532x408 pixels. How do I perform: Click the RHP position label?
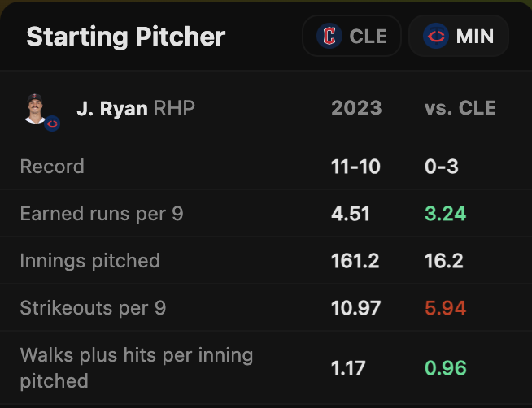pyautogui.click(x=174, y=108)
